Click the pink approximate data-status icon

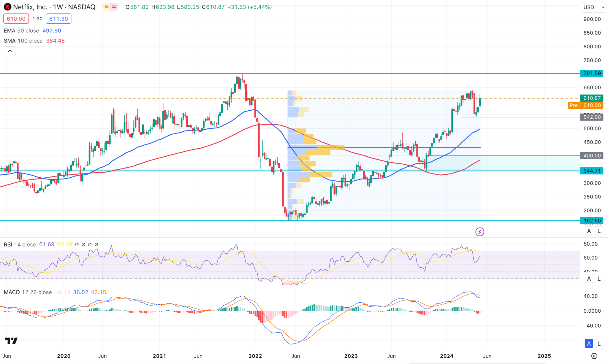pyautogui.click(x=114, y=7)
